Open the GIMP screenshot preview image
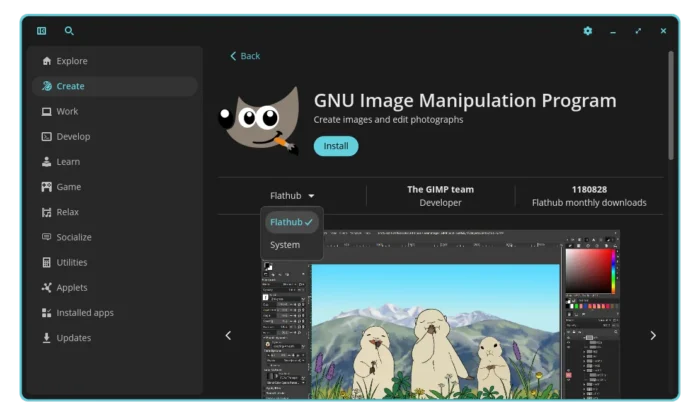Viewport: 700px width, 416px height. point(440,315)
